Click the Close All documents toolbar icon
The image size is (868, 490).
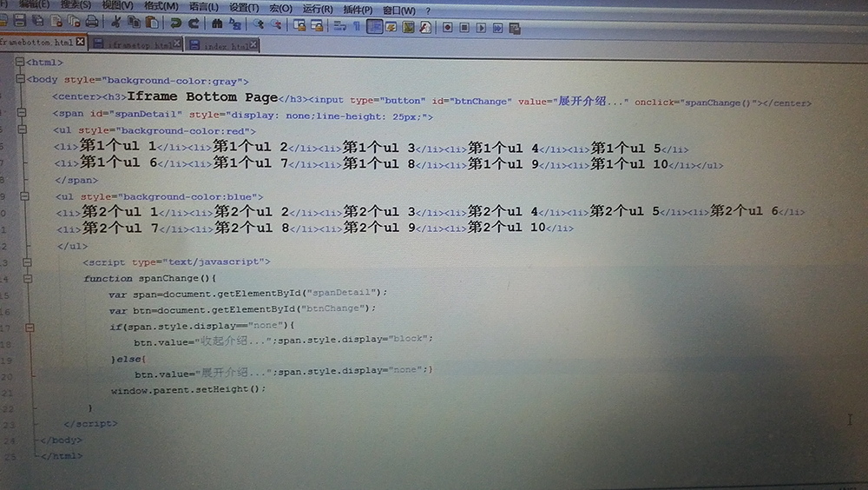coord(74,22)
